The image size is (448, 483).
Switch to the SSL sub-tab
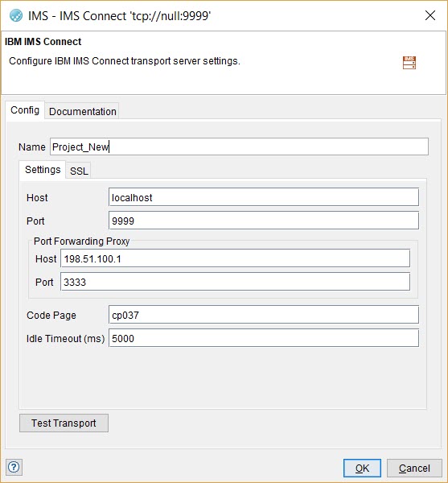[79, 171]
